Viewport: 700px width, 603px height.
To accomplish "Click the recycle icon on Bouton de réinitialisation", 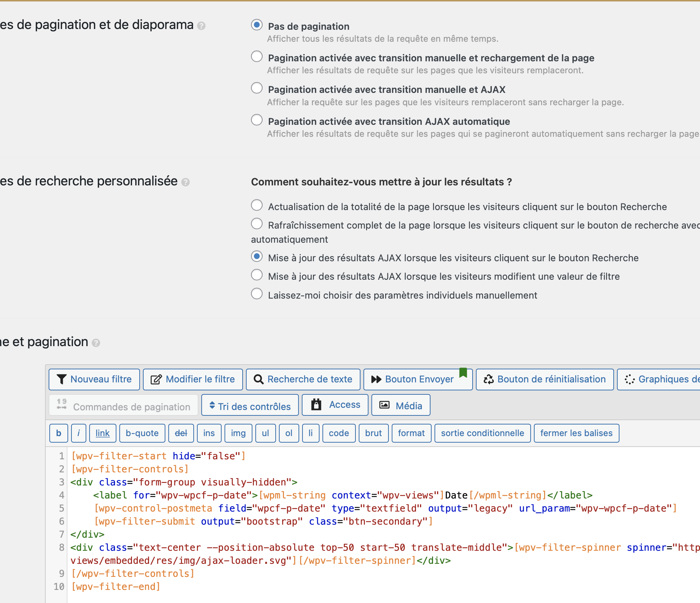I will (489, 380).
